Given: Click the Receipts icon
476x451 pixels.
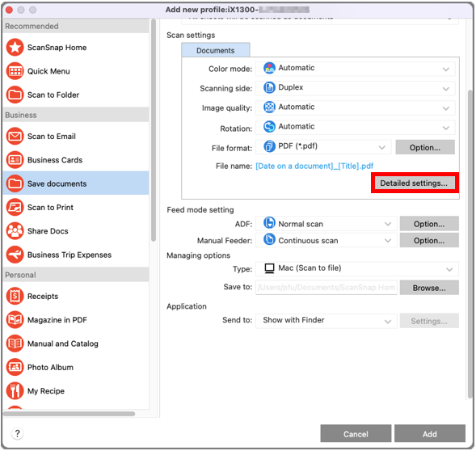Looking at the screenshot, I should [x=15, y=296].
